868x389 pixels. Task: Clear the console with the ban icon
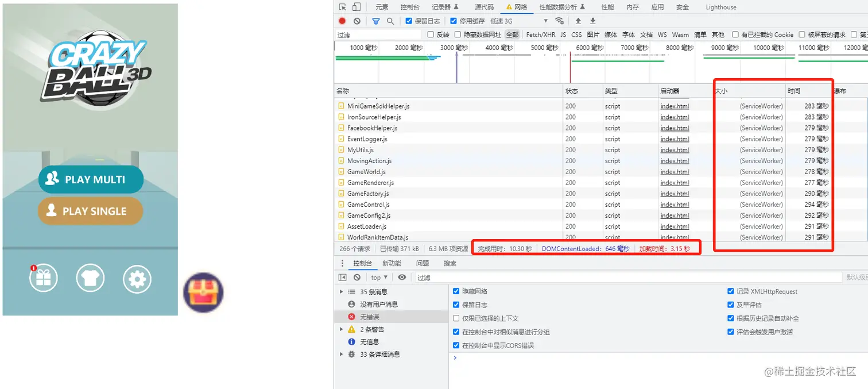pyautogui.click(x=357, y=277)
